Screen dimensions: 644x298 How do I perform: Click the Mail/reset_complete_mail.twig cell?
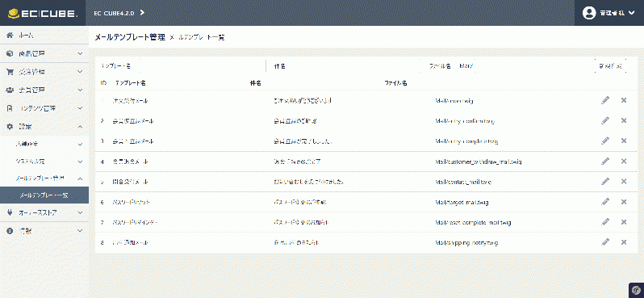click(x=473, y=222)
